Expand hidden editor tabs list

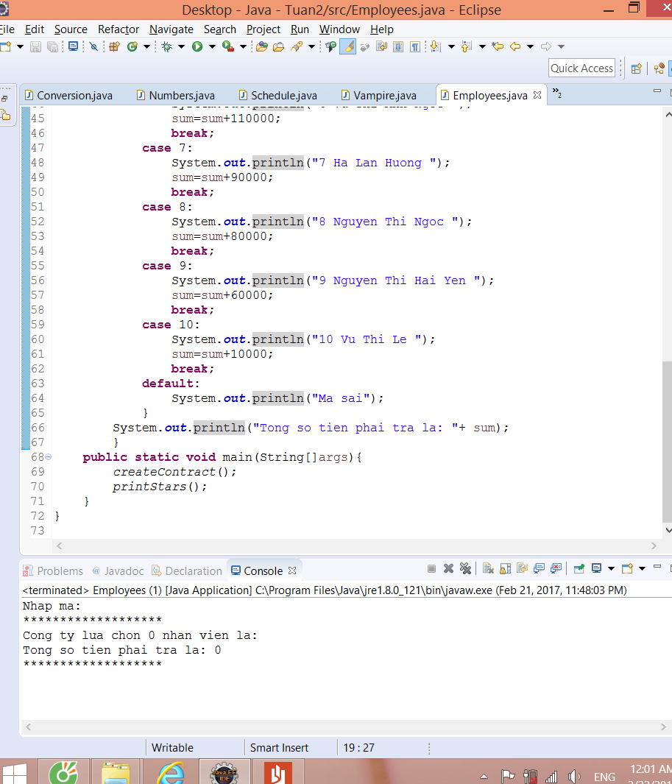(557, 94)
